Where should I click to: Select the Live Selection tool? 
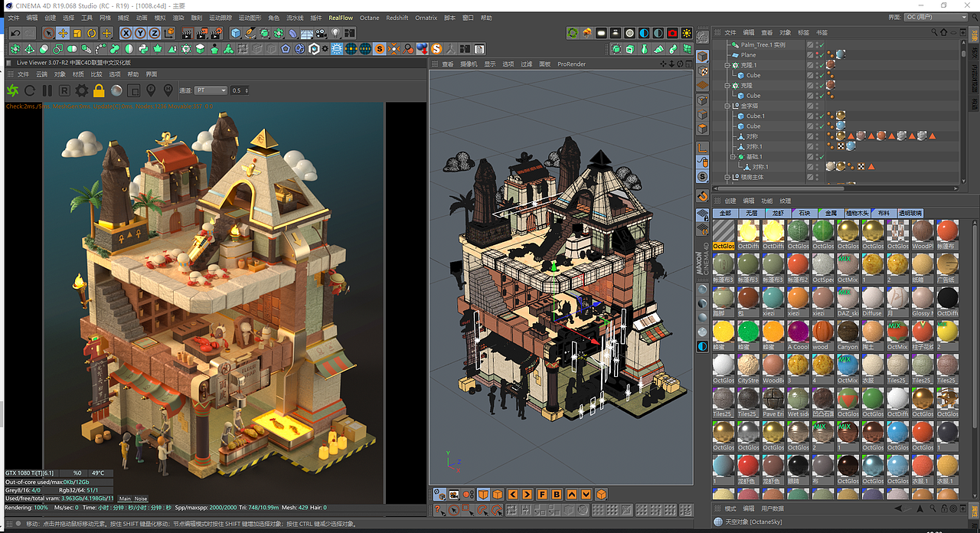48,33
